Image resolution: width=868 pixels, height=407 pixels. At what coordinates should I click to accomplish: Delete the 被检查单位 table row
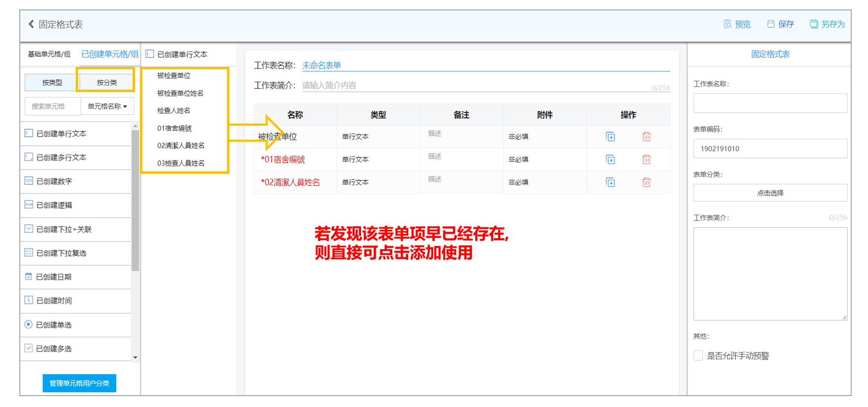pyautogui.click(x=646, y=137)
